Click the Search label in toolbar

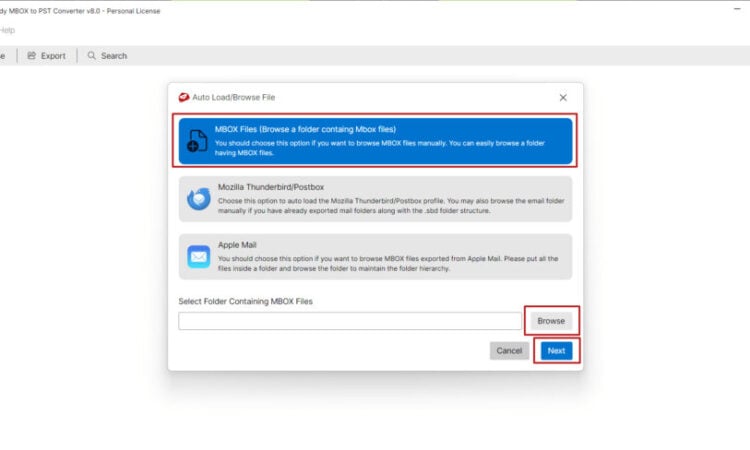pyautogui.click(x=114, y=56)
